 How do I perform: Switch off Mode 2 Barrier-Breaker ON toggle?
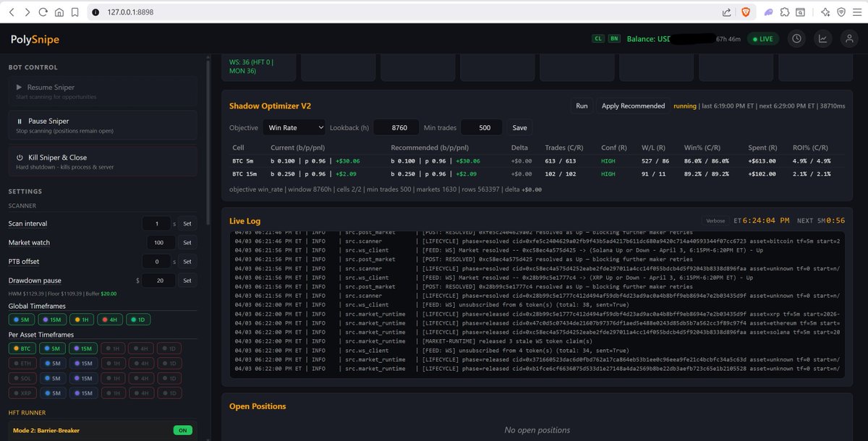point(183,430)
